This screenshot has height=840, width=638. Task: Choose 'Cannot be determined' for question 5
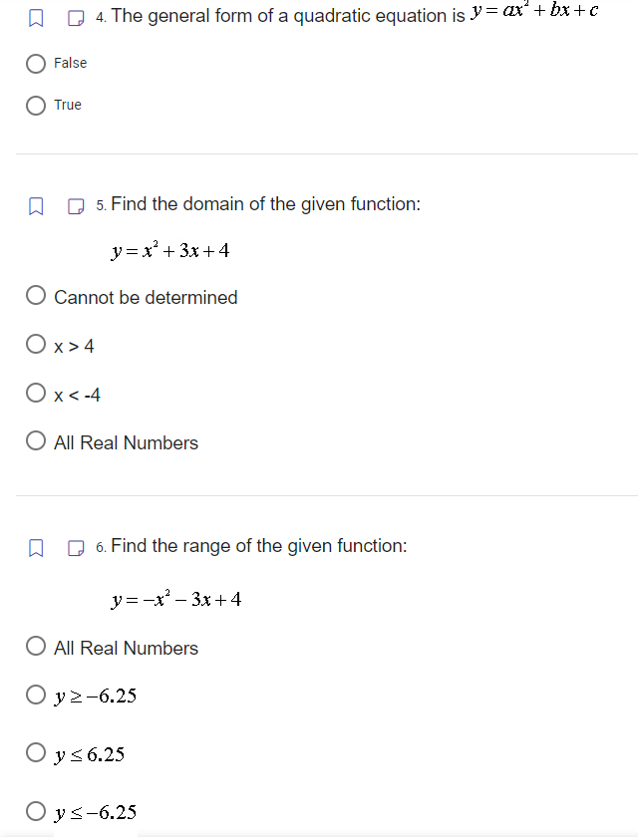point(35,296)
